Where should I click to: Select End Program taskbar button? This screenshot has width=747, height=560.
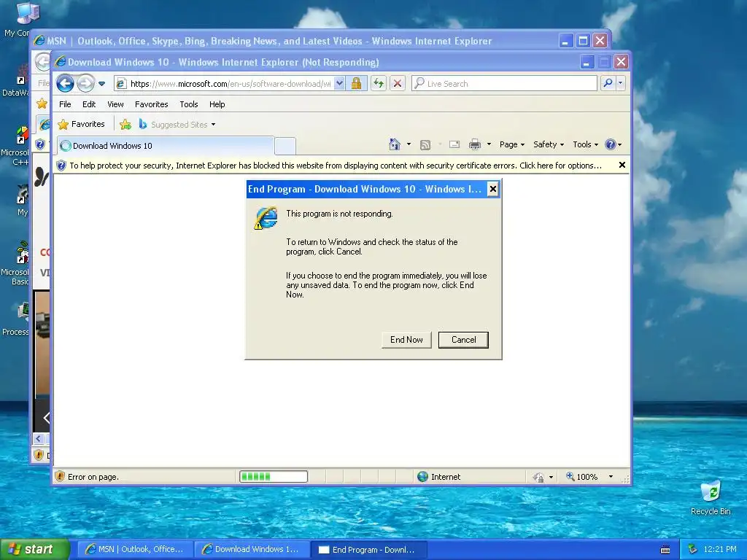(x=368, y=550)
